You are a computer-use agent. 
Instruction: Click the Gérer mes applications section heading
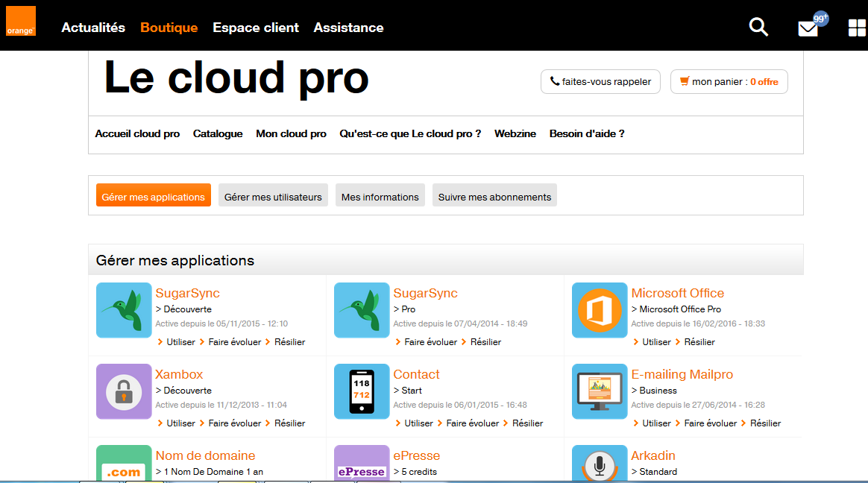(175, 261)
